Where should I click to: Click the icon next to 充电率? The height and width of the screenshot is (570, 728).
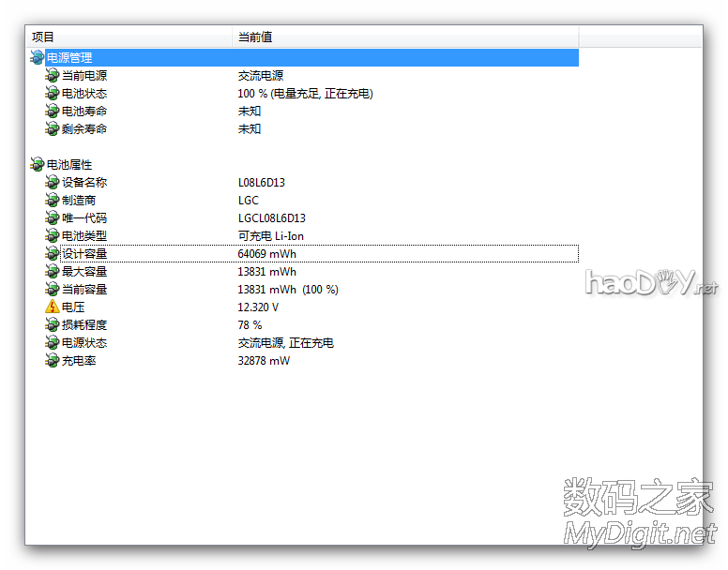pos(52,361)
